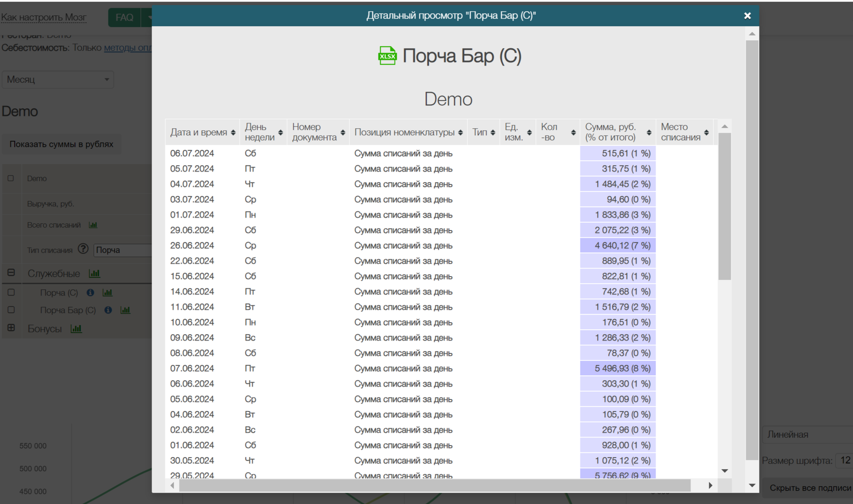853x504 pixels.
Task: Click chart icon next to Служебные
Action: [94, 274]
